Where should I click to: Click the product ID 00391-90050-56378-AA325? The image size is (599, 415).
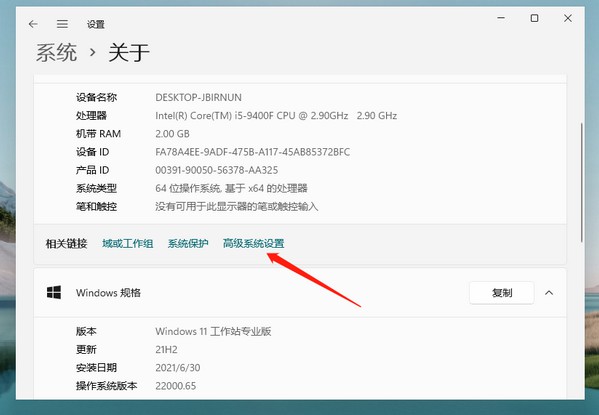coord(217,170)
